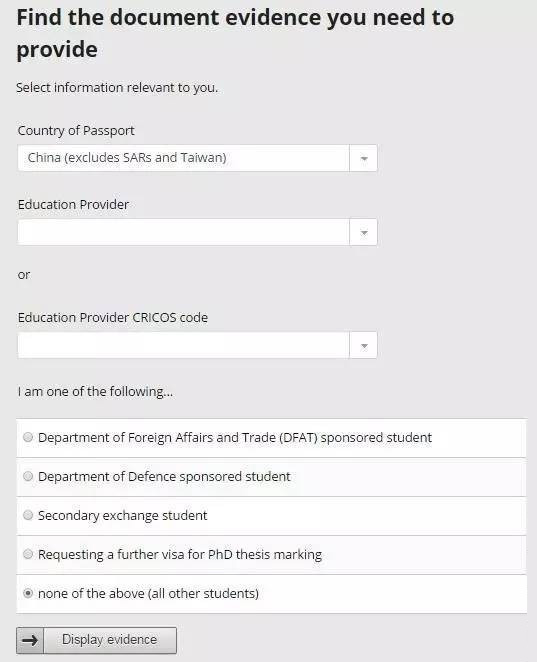
Task: Select the DFAT sponsored student radio button
Action: [28, 437]
